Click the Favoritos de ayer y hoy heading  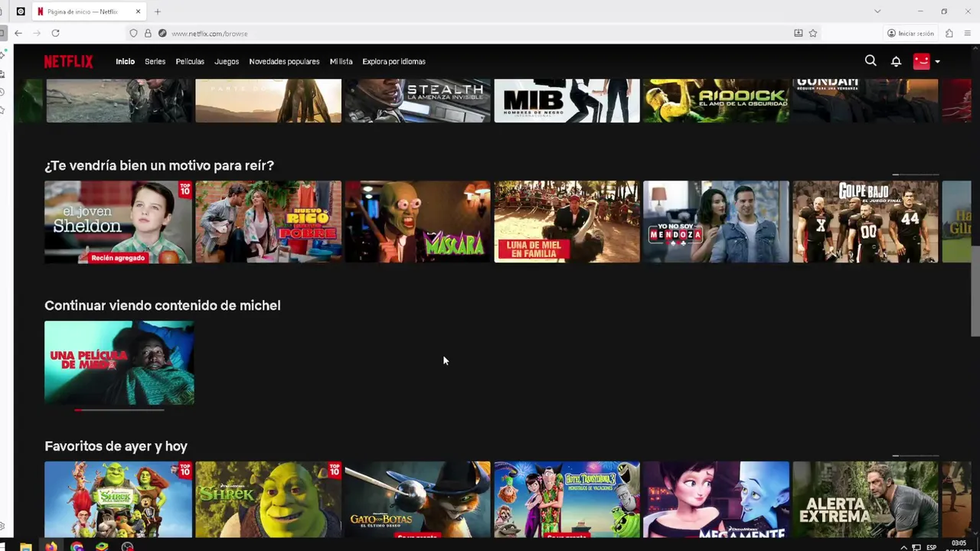[116, 446]
